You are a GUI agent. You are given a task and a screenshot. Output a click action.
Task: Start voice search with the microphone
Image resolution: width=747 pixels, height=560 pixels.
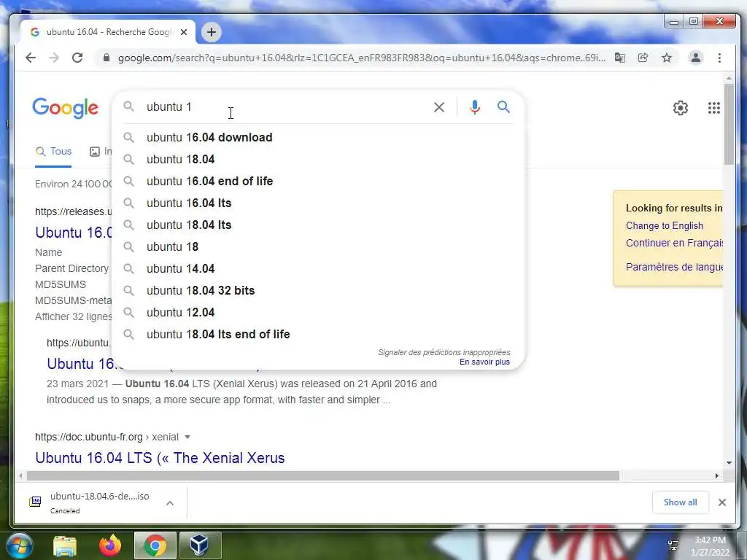point(474,107)
